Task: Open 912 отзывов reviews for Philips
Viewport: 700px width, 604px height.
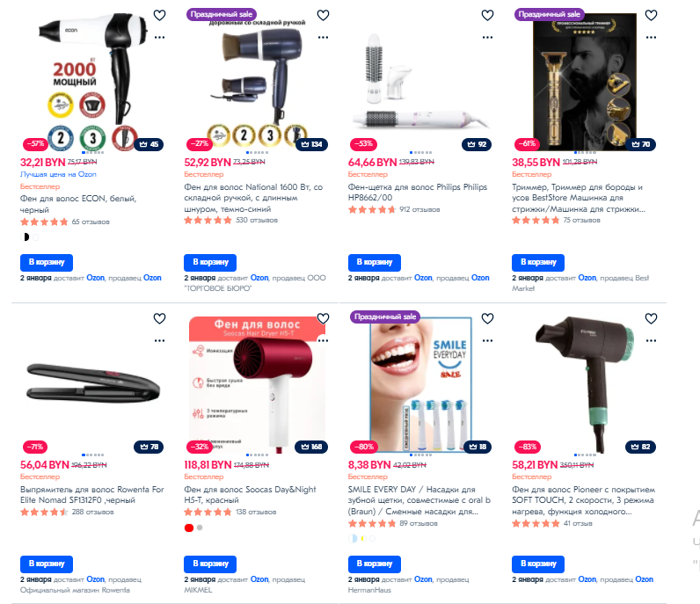Action: [x=419, y=209]
